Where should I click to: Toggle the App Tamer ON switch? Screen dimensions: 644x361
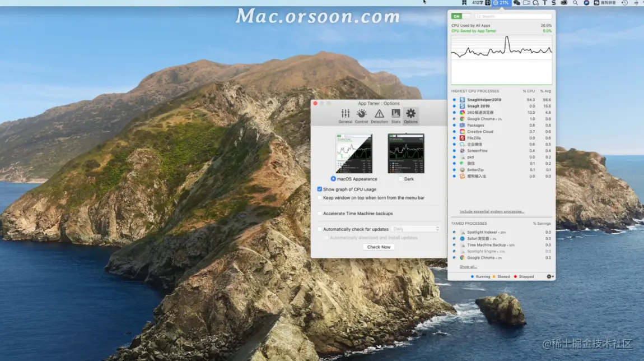(461, 16)
